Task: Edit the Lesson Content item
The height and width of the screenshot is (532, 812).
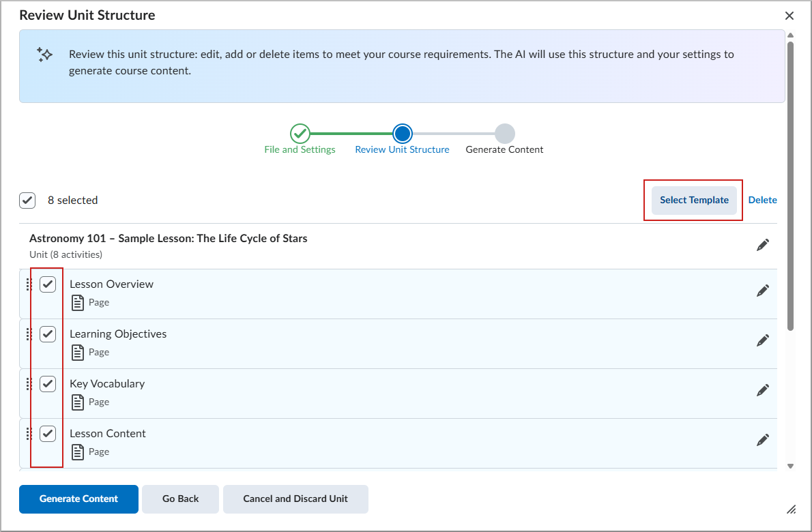Action: (763, 439)
